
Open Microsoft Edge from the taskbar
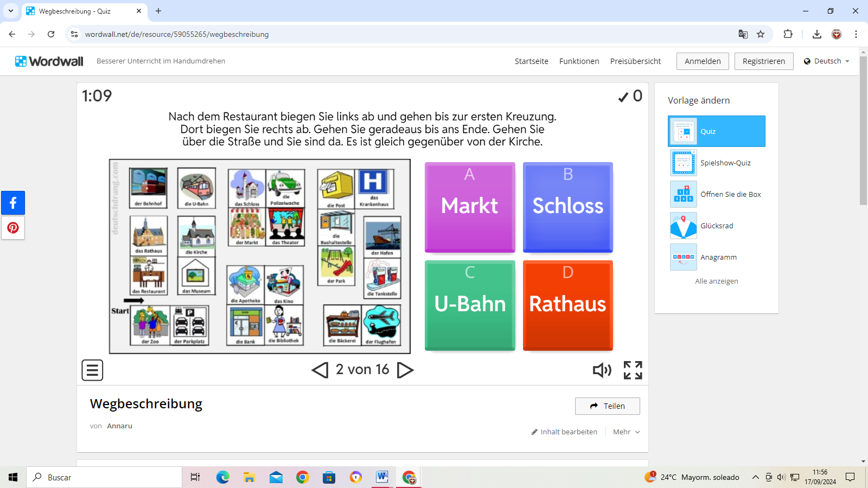223,477
